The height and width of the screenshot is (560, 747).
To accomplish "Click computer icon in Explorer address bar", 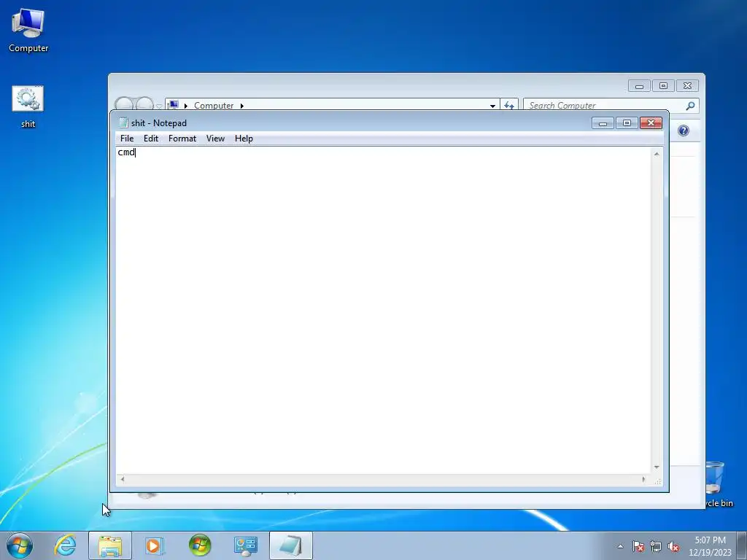I will 174,105.
